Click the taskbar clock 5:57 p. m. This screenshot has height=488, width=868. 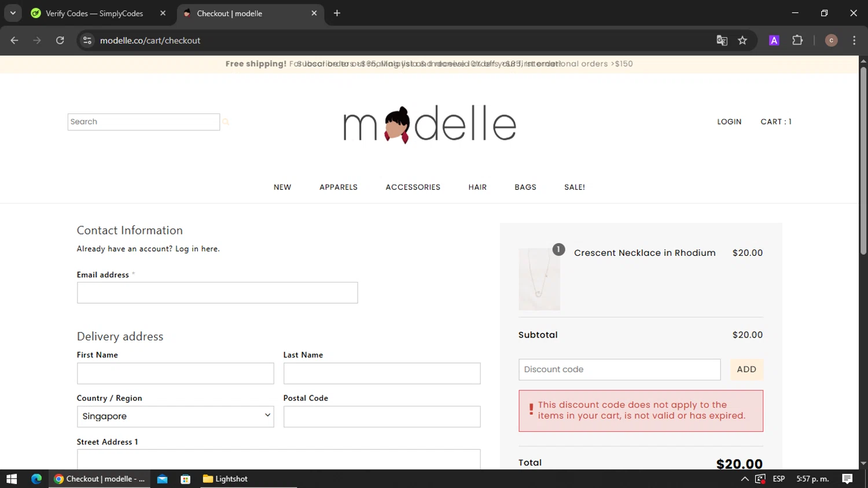click(812, 479)
